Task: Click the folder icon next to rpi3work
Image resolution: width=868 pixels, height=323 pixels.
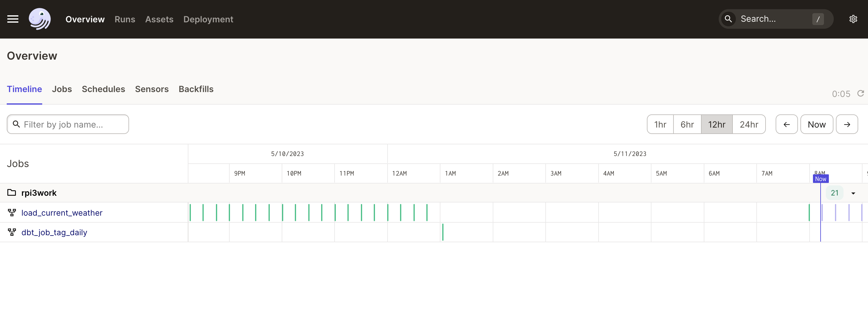Action: click(12, 192)
